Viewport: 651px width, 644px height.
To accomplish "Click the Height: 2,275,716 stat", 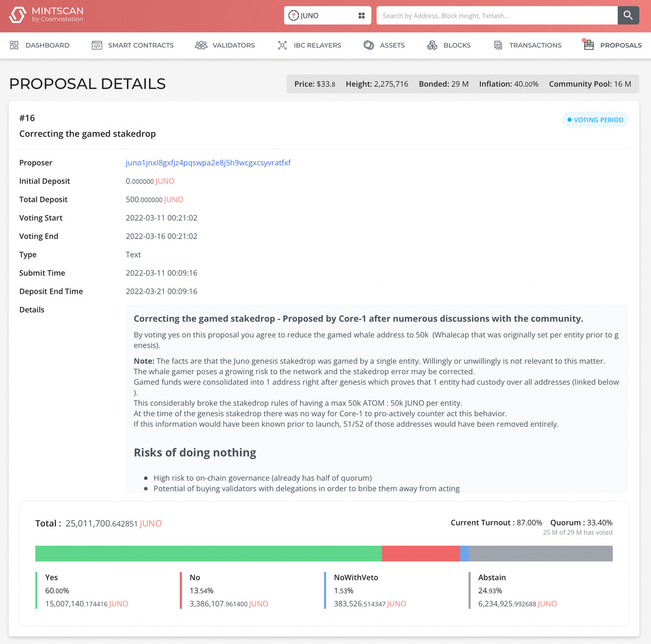I will [x=377, y=84].
